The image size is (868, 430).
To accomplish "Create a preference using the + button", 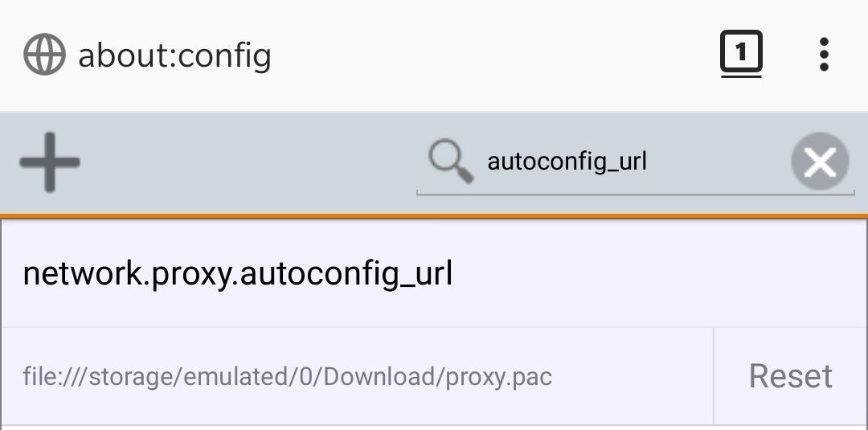I will 50,162.
